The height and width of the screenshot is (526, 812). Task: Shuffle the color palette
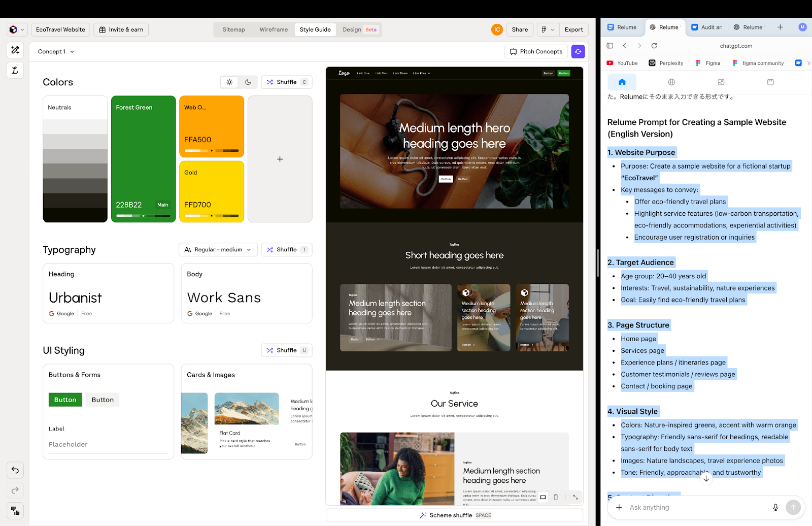coord(287,82)
